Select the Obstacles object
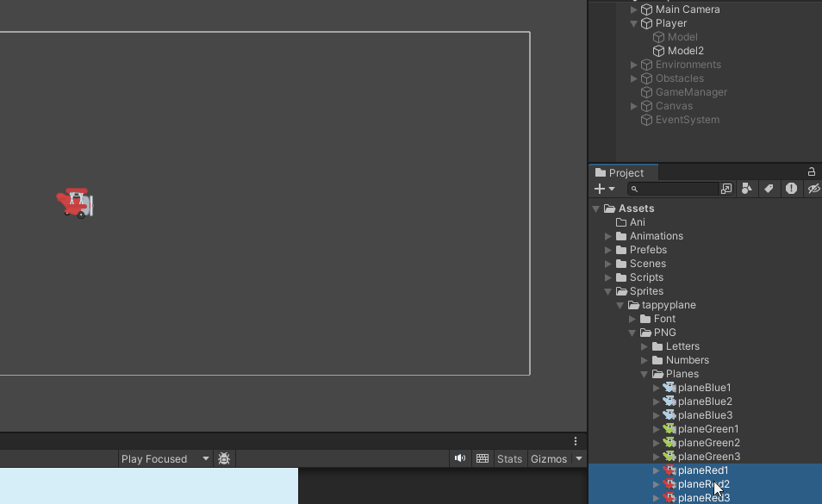 point(680,78)
